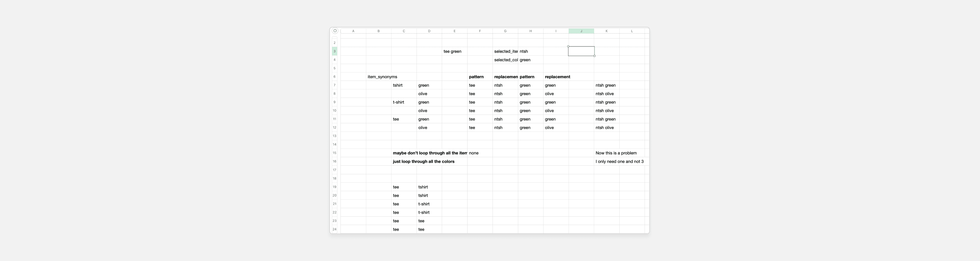Click the 'none' cell in row 15
The image size is (980, 261).
pyautogui.click(x=480, y=153)
